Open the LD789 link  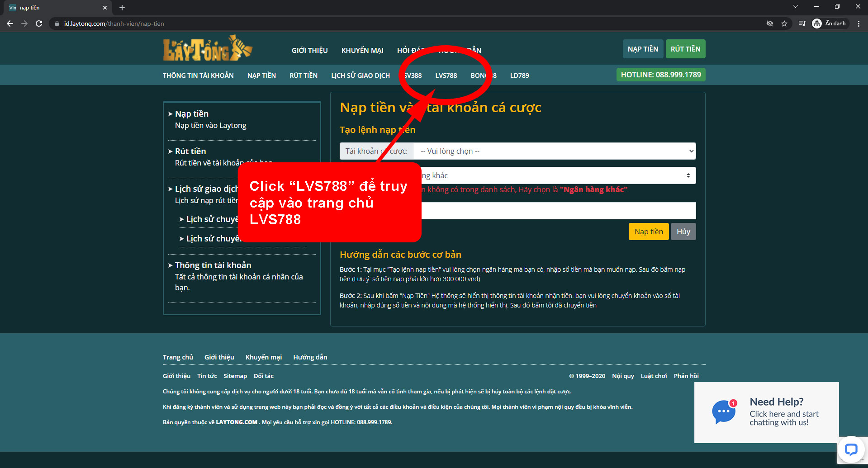point(520,76)
